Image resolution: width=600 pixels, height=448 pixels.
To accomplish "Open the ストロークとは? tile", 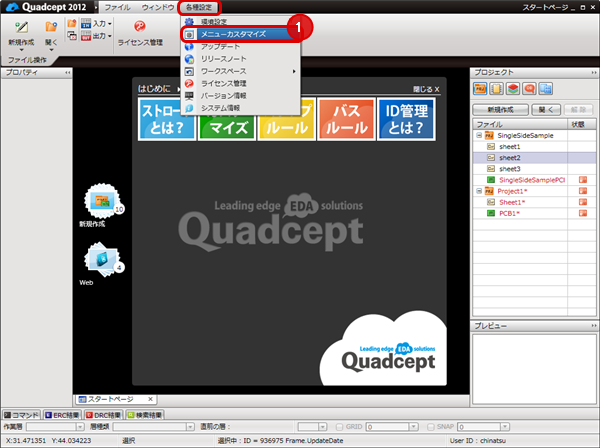I will coord(167,119).
